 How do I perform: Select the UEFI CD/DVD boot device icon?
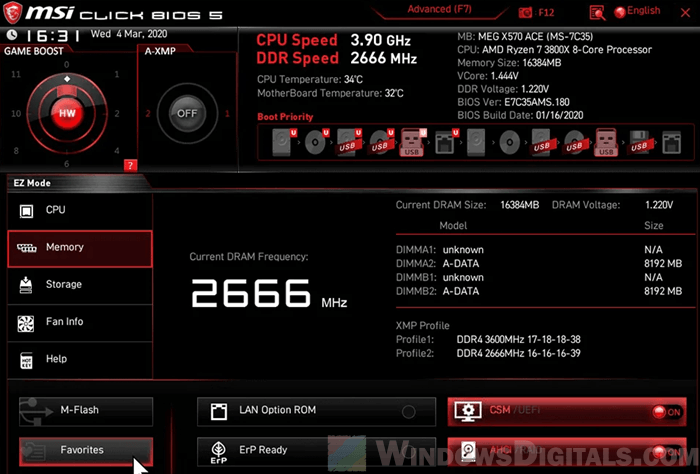tap(316, 142)
